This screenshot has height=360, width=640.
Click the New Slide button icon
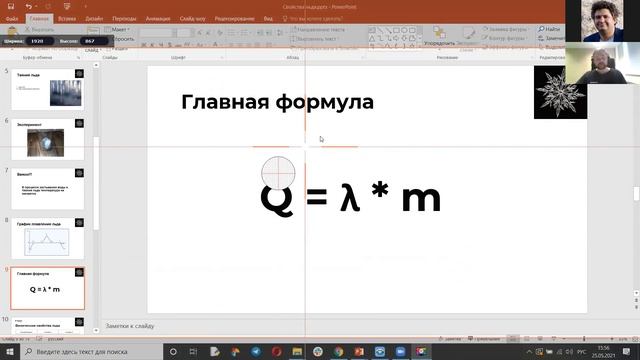click(93, 31)
